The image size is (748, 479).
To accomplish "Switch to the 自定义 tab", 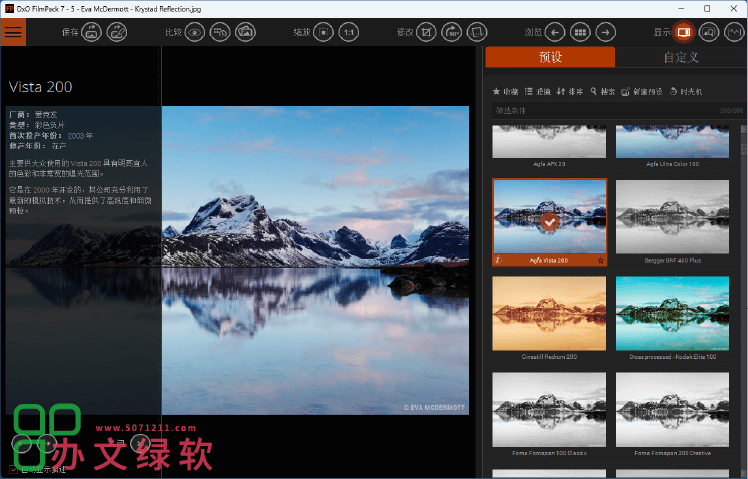I will [x=681, y=57].
